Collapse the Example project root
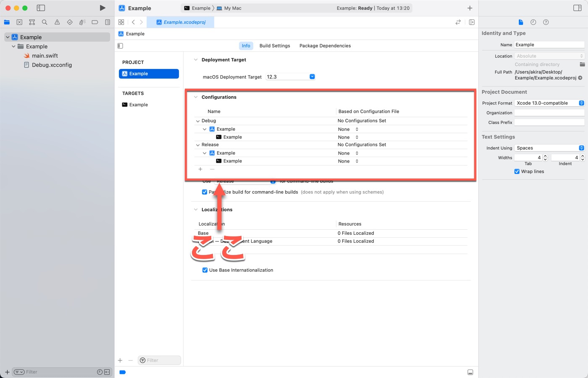This screenshot has width=588, height=378. click(x=8, y=37)
